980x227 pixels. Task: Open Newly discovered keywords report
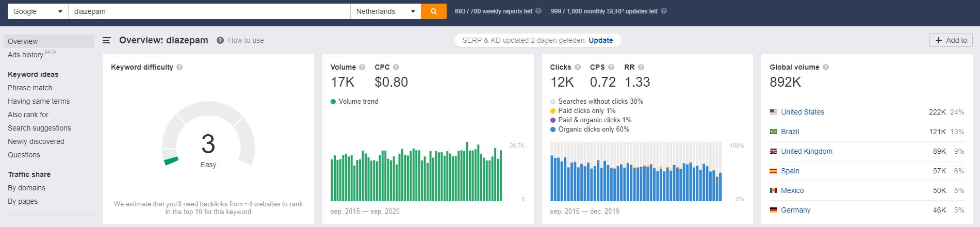tap(36, 141)
